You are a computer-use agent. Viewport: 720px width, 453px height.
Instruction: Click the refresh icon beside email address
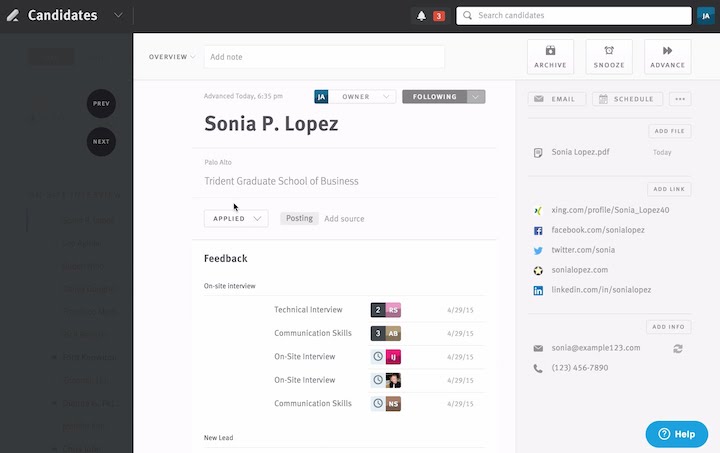[679, 348]
